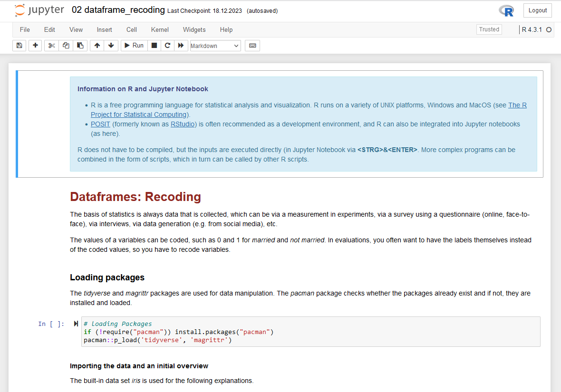Restart the kernel using the circular arrow icon
This screenshot has height=392, width=561.
pyautogui.click(x=167, y=46)
